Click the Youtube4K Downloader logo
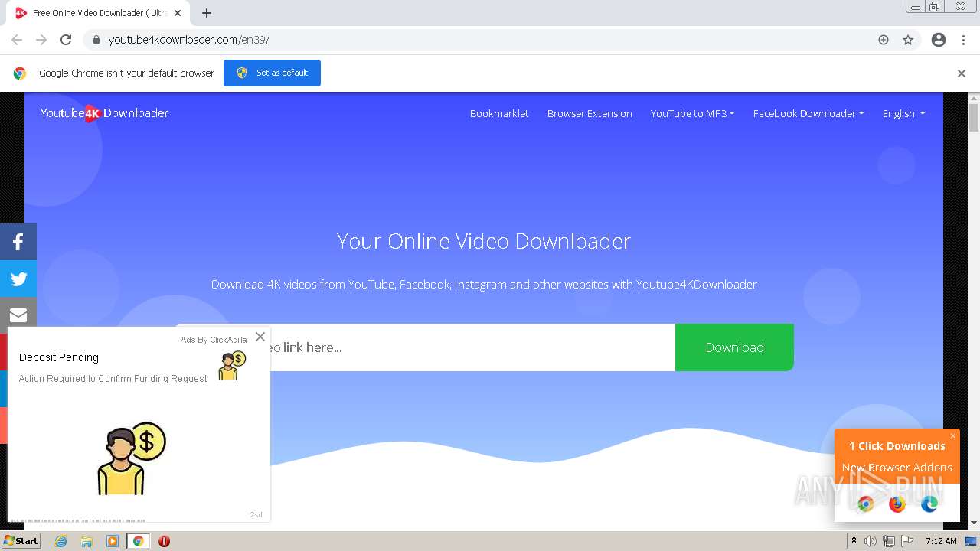980x551 pixels. 104,113
